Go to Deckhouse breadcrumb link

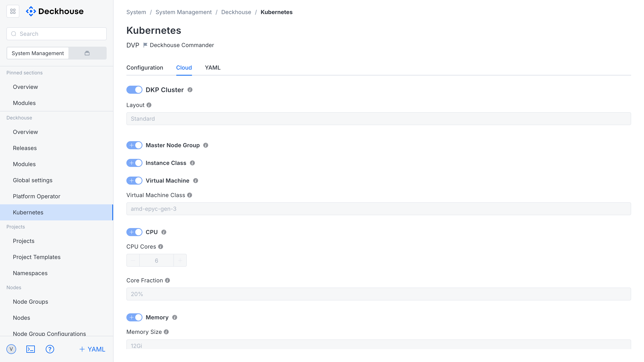[236, 12]
